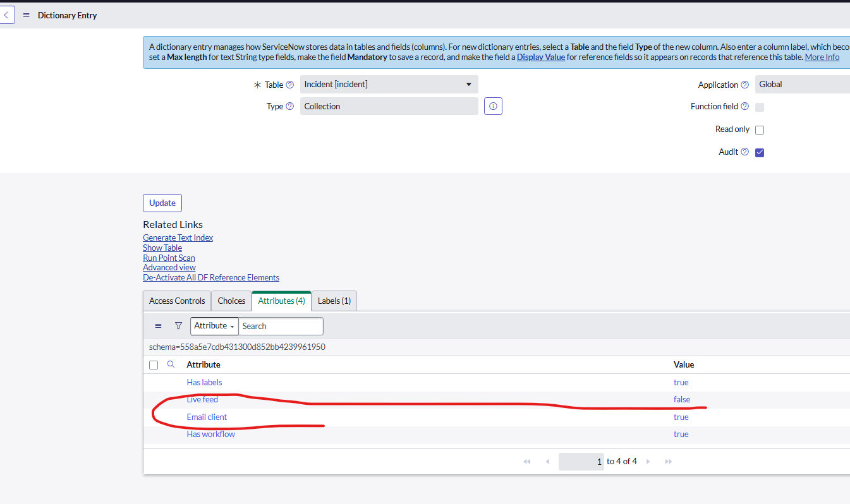This screenshot has height=504, width=850.
Task: Uncheck the Audit checkbox
Action: coord(760,152)
